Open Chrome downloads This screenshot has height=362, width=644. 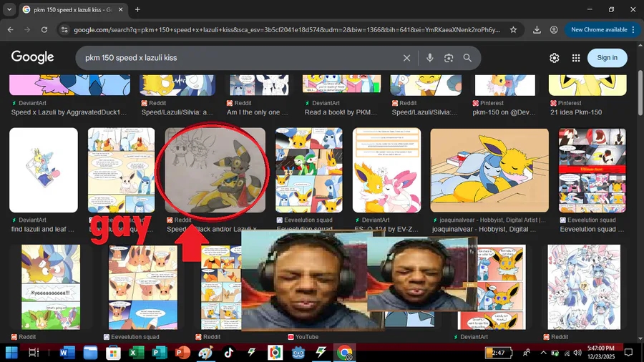click(537, 29)
